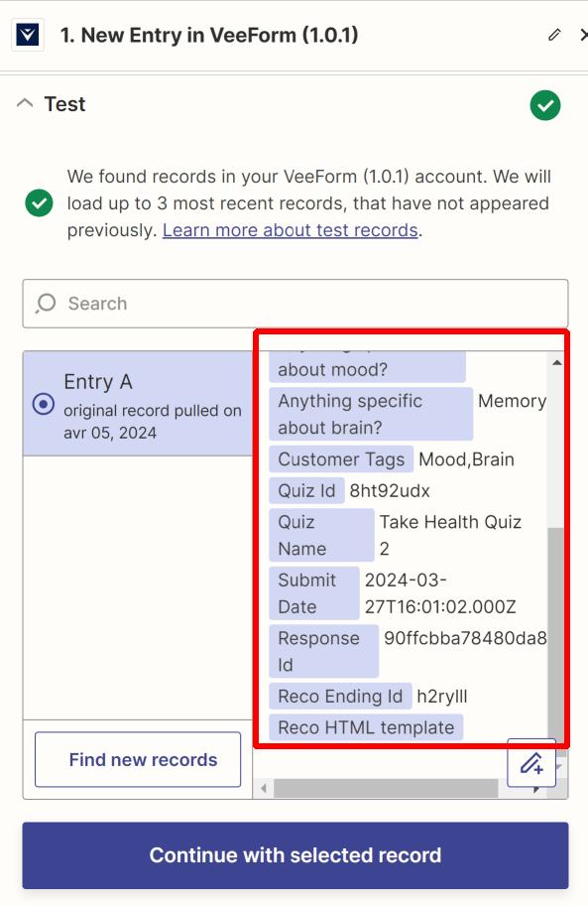
Task: Collapse the Test section chevron
Action: [25, 104]
